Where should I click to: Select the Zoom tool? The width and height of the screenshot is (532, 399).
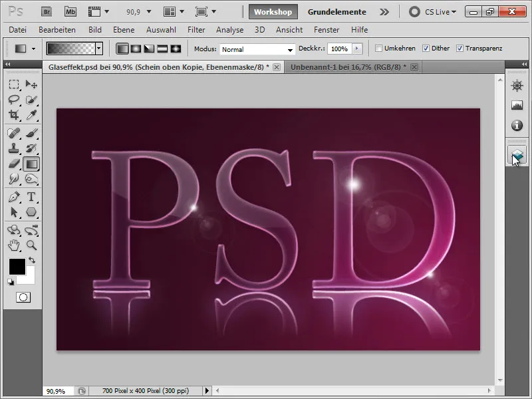coord(31,245)
